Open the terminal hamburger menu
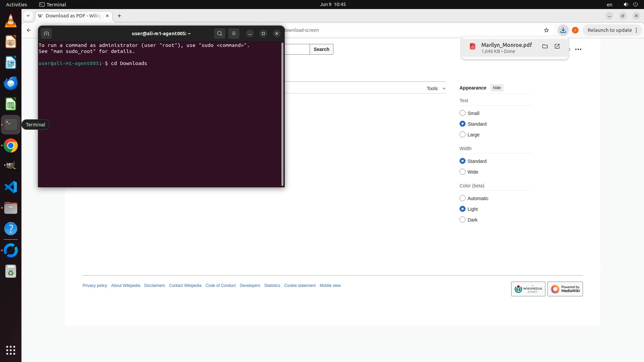The image size is (644, 362). click(x=234, y=34)
